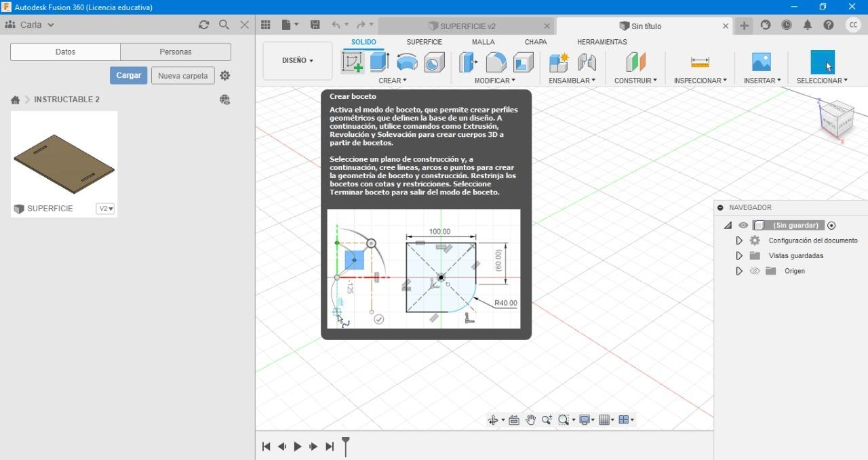
Task: Click the Select tool icon
Action: point(823,62)
